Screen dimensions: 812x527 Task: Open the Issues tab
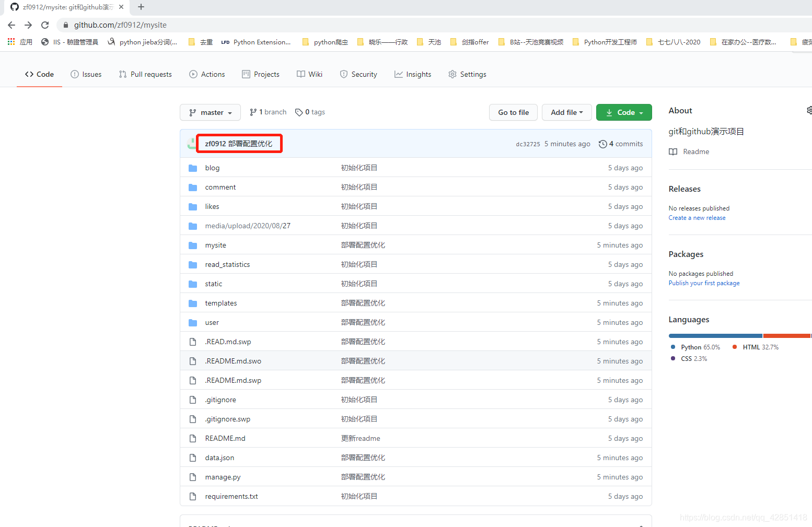[86, 74]
